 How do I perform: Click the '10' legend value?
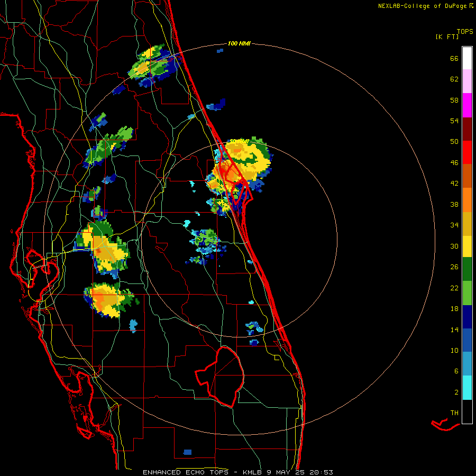tap(454, 351)
